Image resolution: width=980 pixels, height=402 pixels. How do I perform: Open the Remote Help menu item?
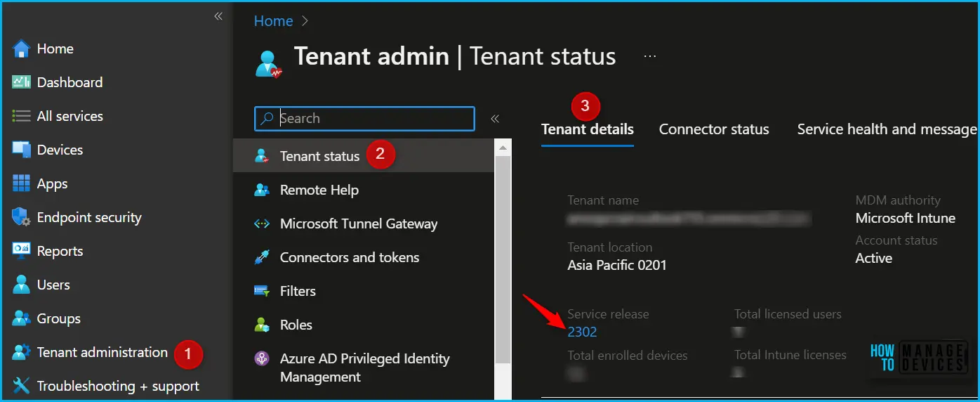tap(364, 190)
